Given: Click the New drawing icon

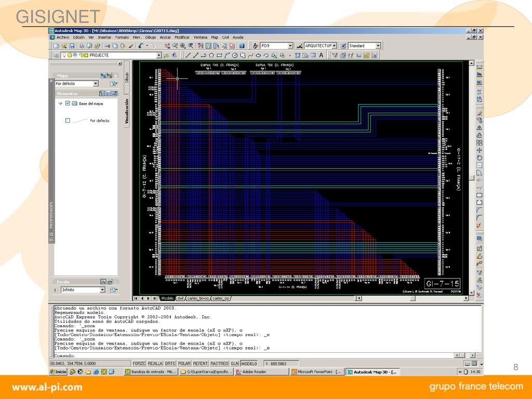Looking at the screenshot, I should (x=56, y=46).
